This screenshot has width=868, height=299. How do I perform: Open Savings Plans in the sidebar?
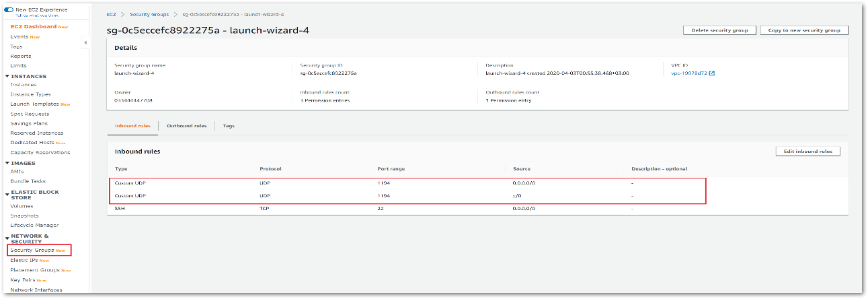(x=29, y=123)
